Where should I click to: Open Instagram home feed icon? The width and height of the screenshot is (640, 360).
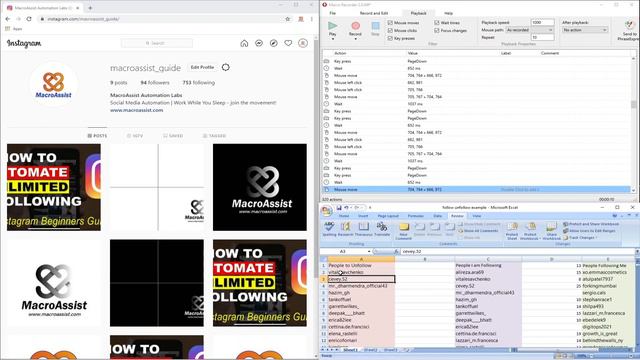244,43
